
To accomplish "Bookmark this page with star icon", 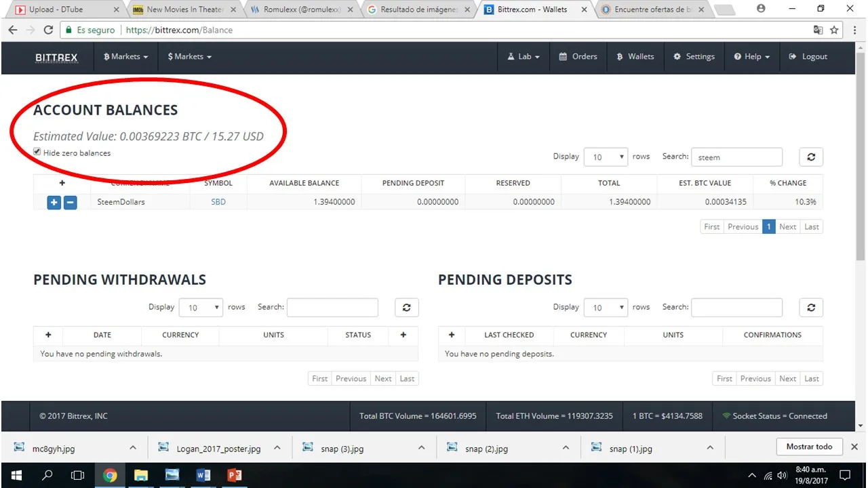I will (834, 30).
